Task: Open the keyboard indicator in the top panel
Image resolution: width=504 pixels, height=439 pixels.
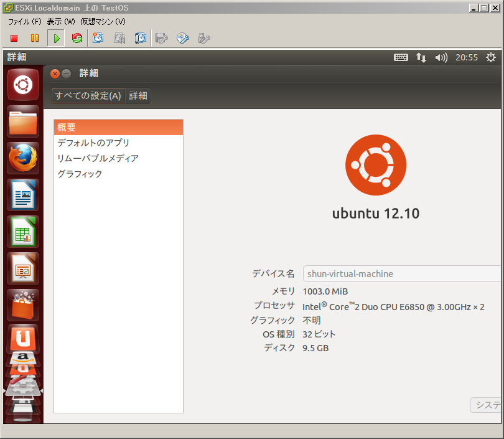Action: coord(401,57)
